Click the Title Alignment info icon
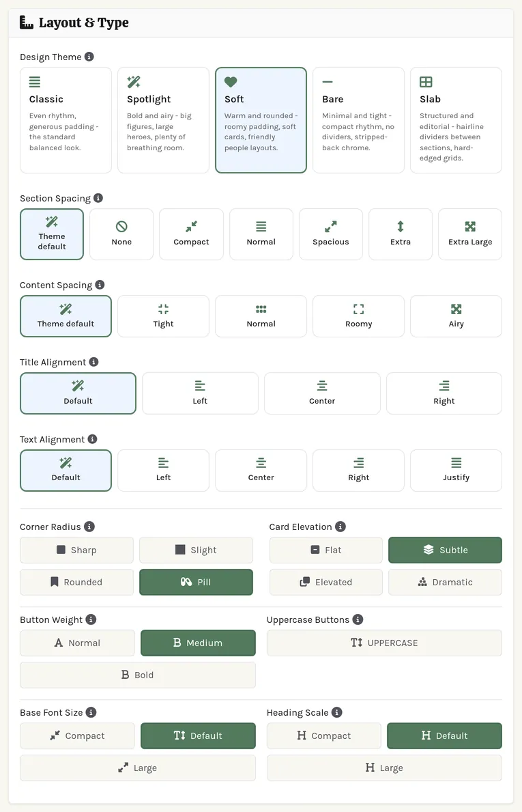The height and width of the screenshot is (812, 522). tap(93, 361)
